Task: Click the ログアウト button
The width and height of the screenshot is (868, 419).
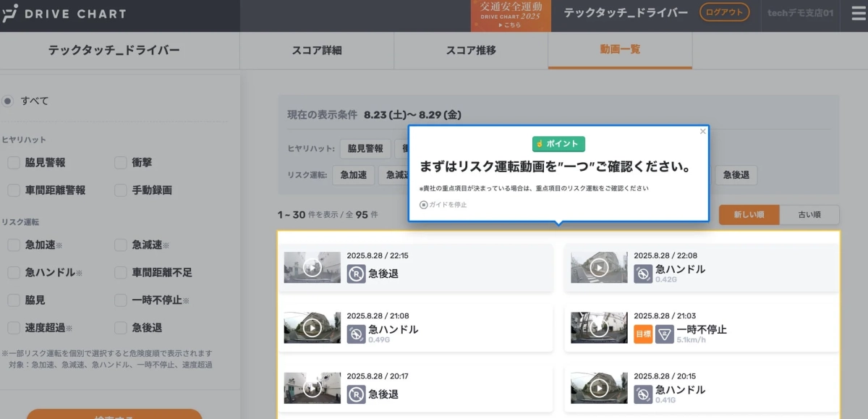Action: (x=724, y=12)
